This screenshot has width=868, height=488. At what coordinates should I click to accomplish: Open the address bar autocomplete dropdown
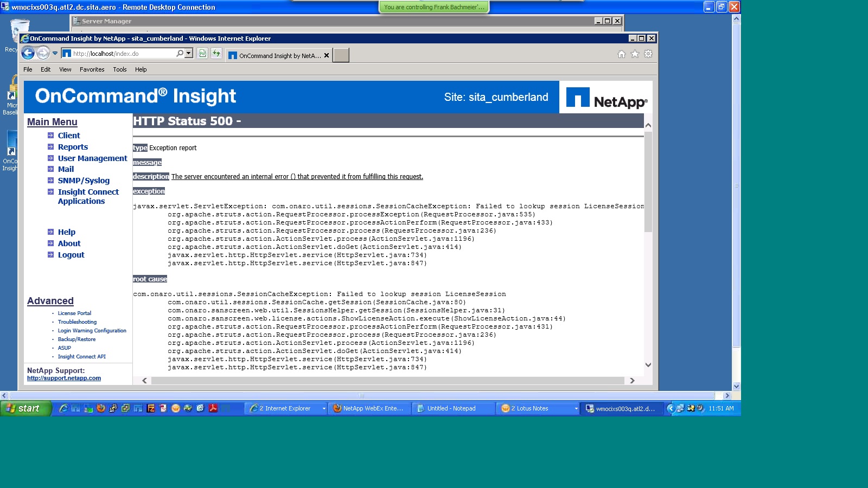(189, 53)
